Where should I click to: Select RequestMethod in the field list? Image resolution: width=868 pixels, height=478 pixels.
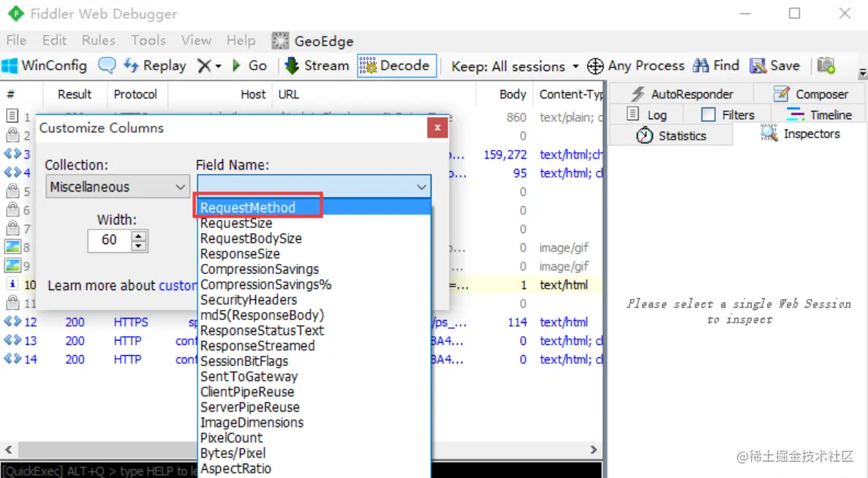click(314, 208)
